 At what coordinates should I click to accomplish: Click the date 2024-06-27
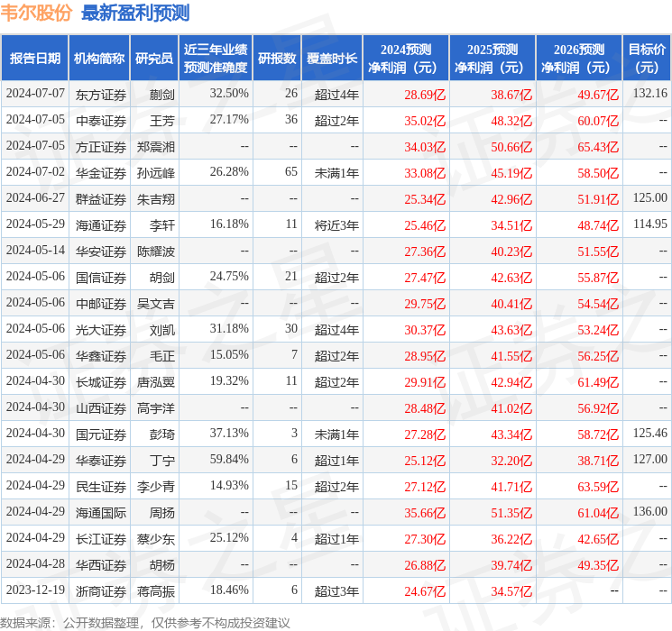pos(35,197)
